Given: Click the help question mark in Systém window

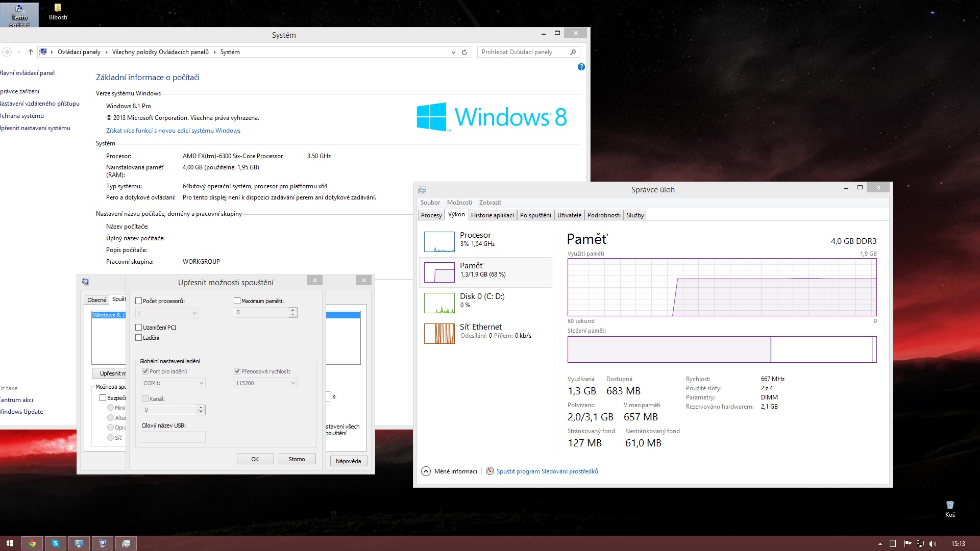Looking at the screenshot, I should point(581,67).
